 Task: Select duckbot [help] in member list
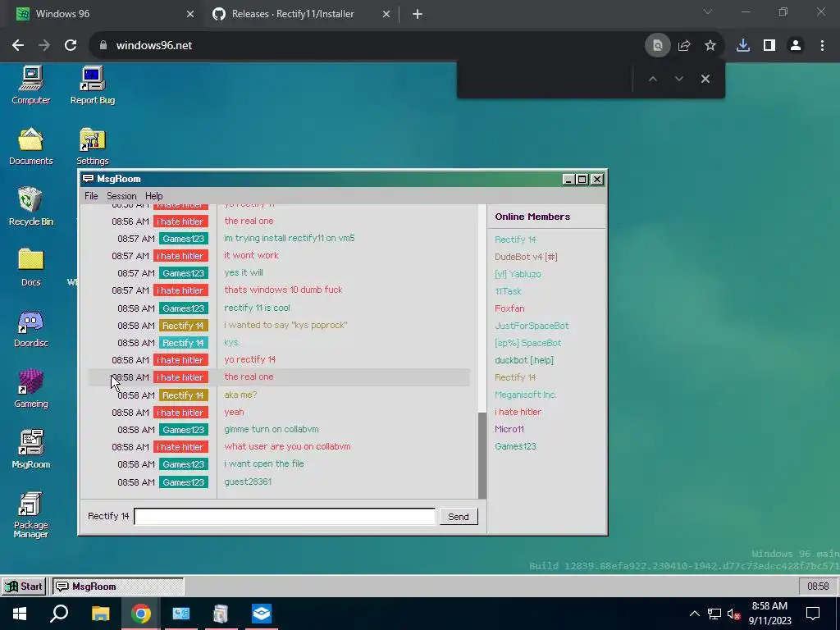(x=524, y=360)
